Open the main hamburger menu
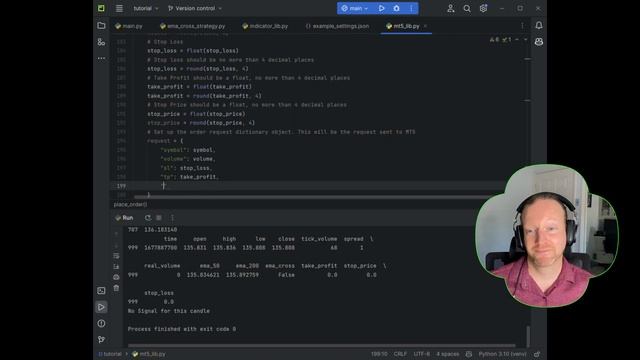 [x=119, y=8]
